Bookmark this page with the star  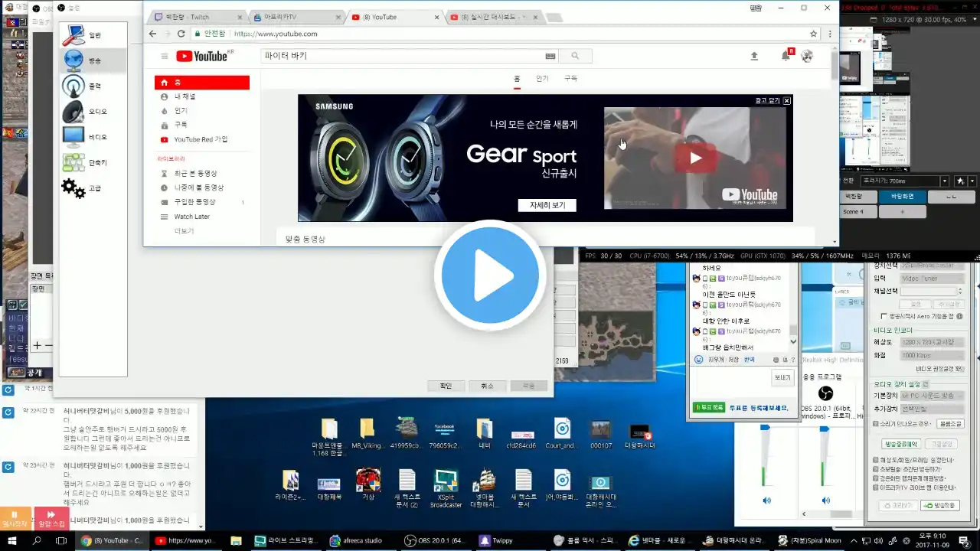813,34
